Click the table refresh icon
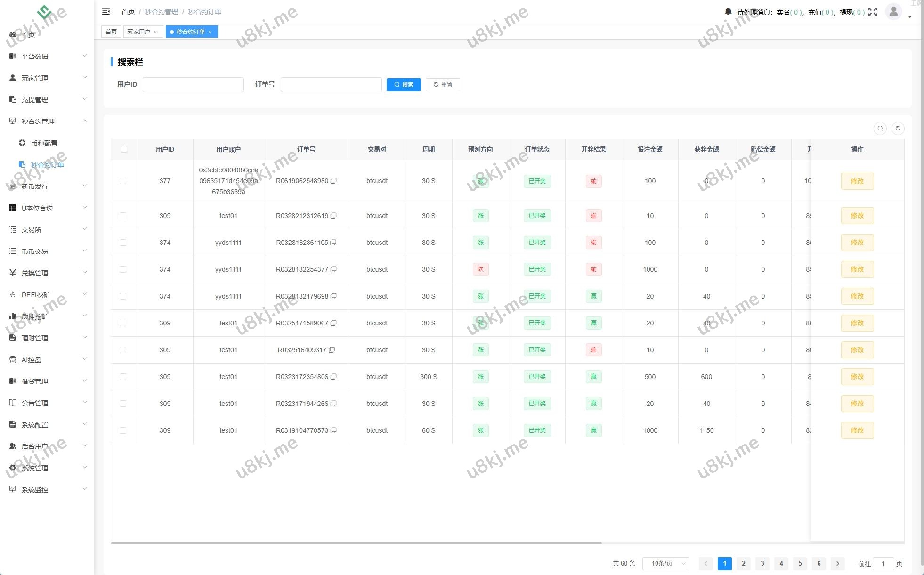Screen dimensions: 924x575 [898, 129]
